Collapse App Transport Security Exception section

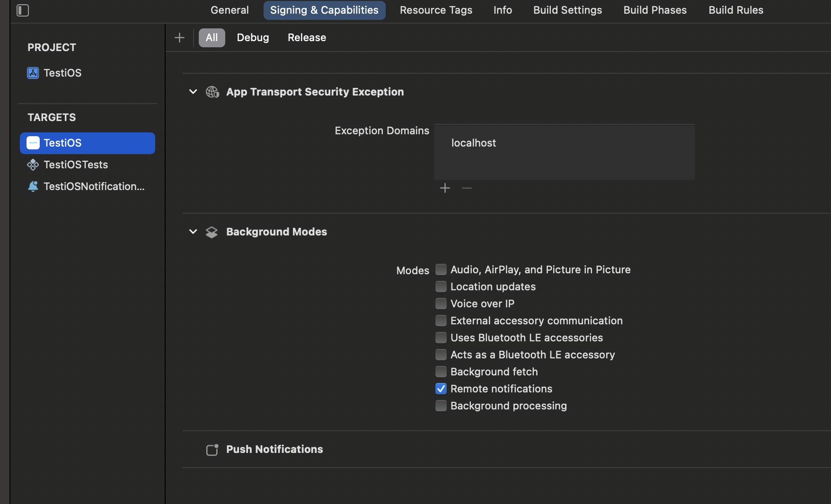coord(193,92)
